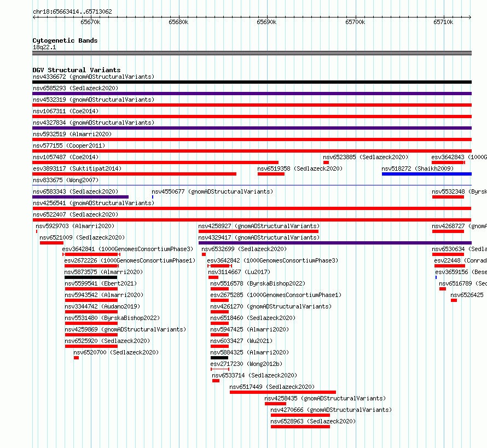Click esv2717230 (Wong2012b) label

click(246, 364)
